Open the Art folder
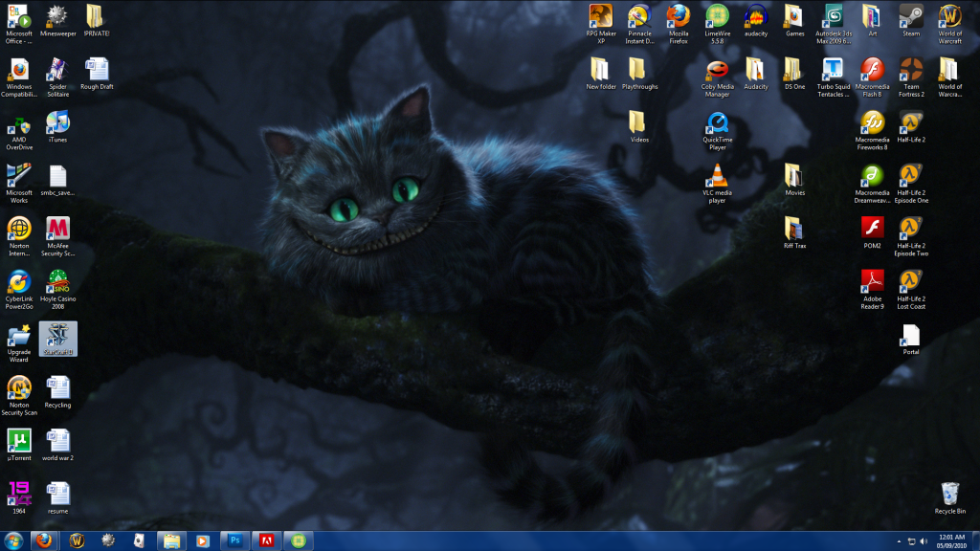The image size is (980, 551). tap(872, 20)
